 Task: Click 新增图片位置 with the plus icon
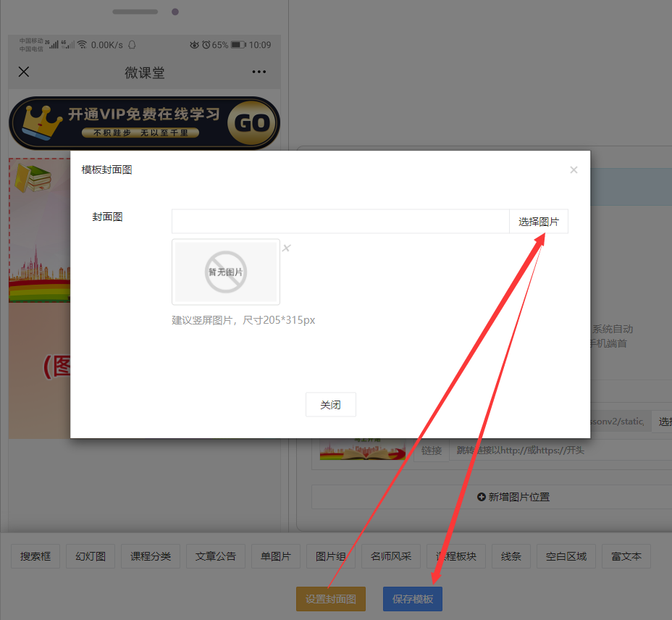pos(513,497)
